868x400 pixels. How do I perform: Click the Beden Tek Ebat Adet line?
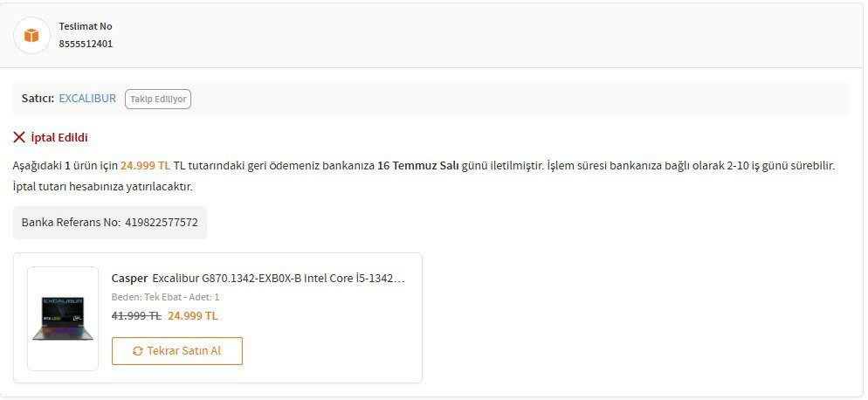coord(166,297)
